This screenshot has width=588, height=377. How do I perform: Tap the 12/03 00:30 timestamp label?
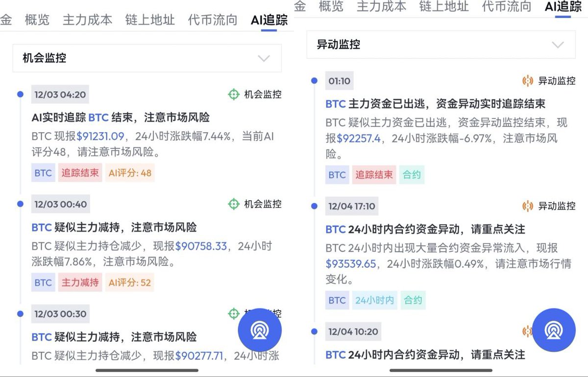click(x=60, y=314)
